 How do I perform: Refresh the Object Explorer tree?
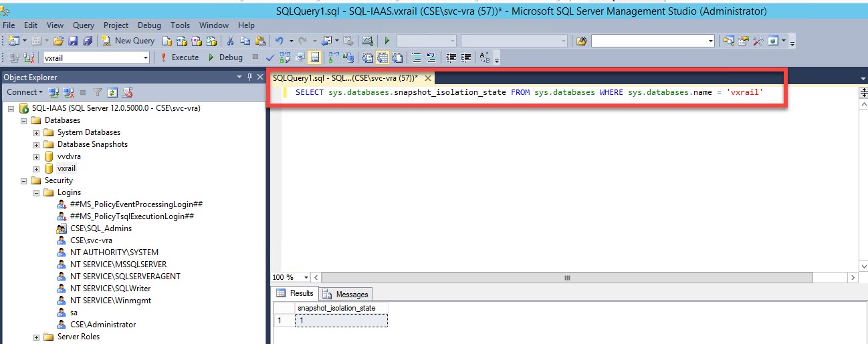tap(112, 92)
